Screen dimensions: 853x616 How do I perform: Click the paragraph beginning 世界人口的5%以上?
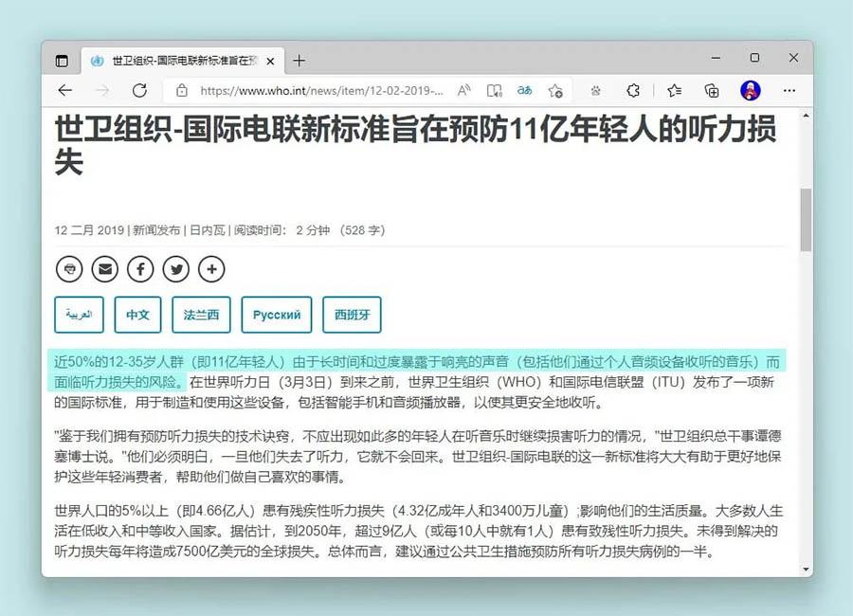pyautogui.click(x=418, y=531)
